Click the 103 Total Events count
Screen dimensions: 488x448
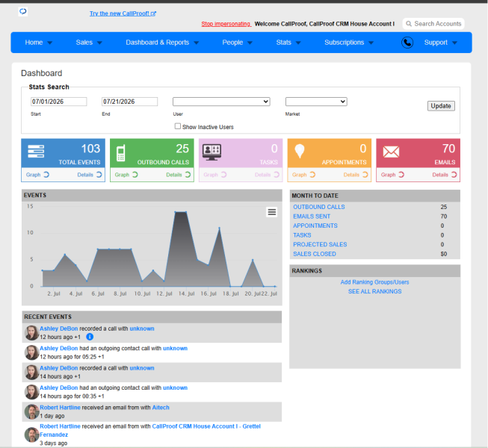coord(90,149)
